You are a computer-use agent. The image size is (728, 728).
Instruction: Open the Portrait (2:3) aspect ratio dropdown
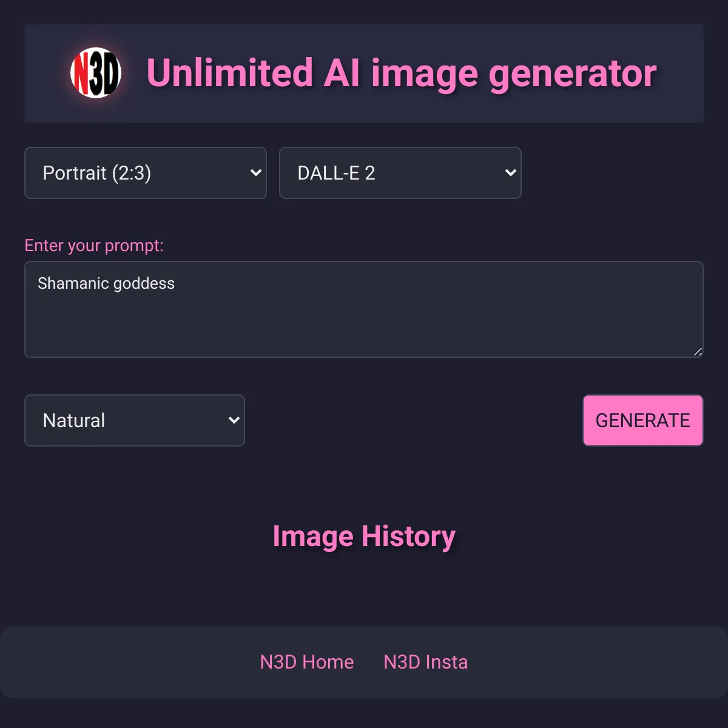point(146,173)
